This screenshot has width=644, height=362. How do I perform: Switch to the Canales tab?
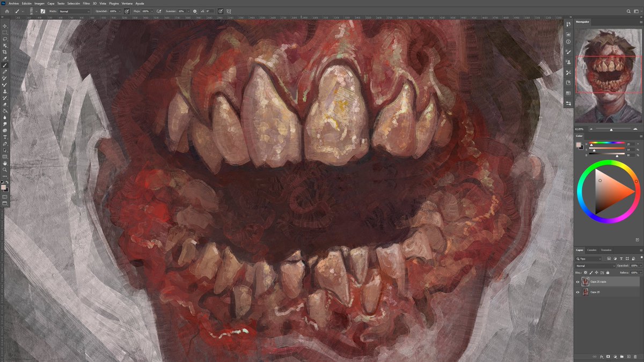(x=591, y=250)
